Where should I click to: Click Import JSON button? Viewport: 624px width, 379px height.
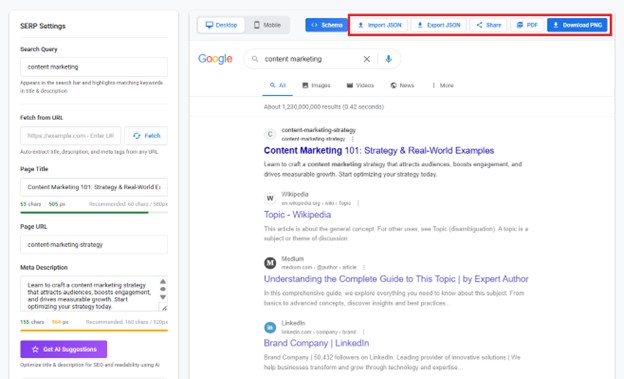tap(380, 25)
